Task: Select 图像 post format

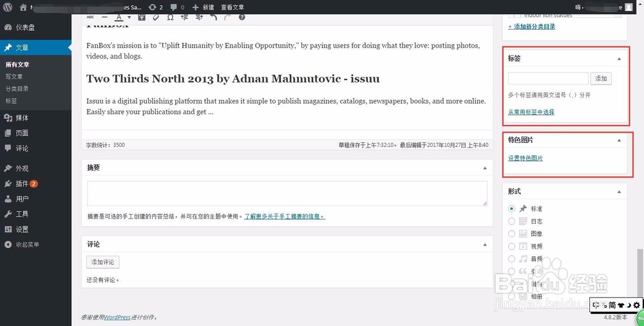Action: pyautogui.click(x=511, y=233)
